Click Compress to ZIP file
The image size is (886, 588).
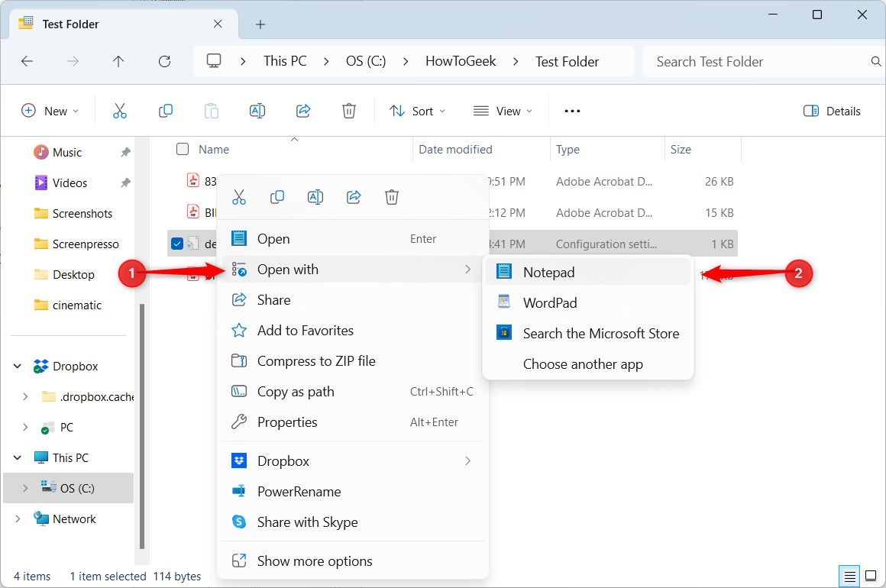pos(353,361)
